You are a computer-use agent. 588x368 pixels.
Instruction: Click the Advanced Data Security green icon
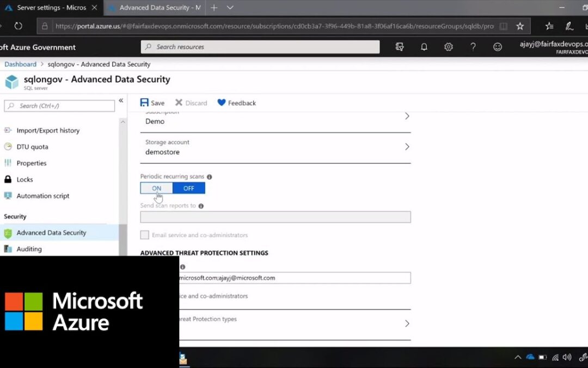(x=9, y=233)
